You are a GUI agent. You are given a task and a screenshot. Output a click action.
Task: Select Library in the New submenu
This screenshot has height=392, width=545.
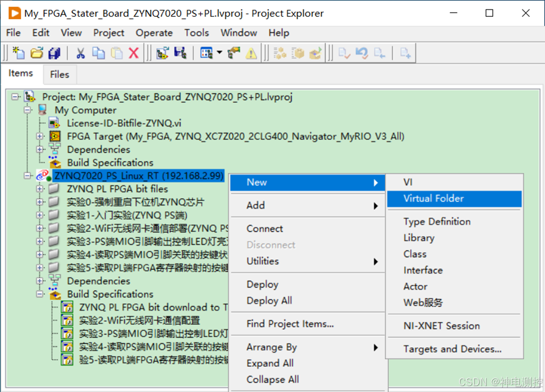coord(454,238)
